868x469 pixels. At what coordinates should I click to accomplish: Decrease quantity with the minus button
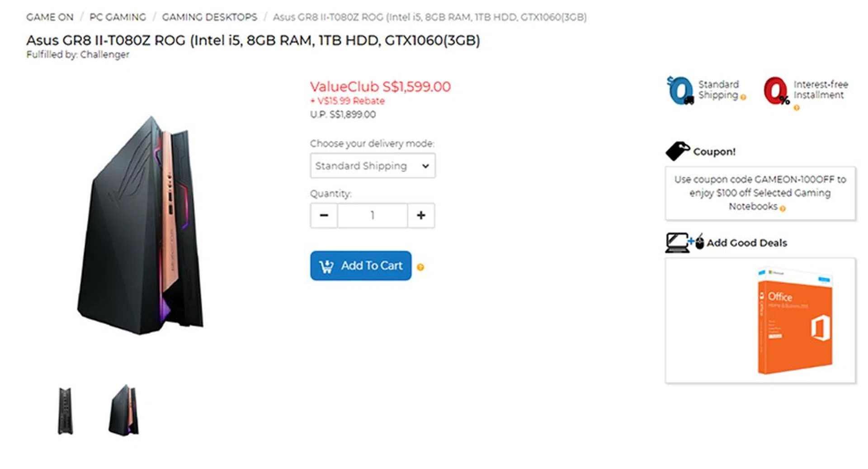(x=324, y=215)
